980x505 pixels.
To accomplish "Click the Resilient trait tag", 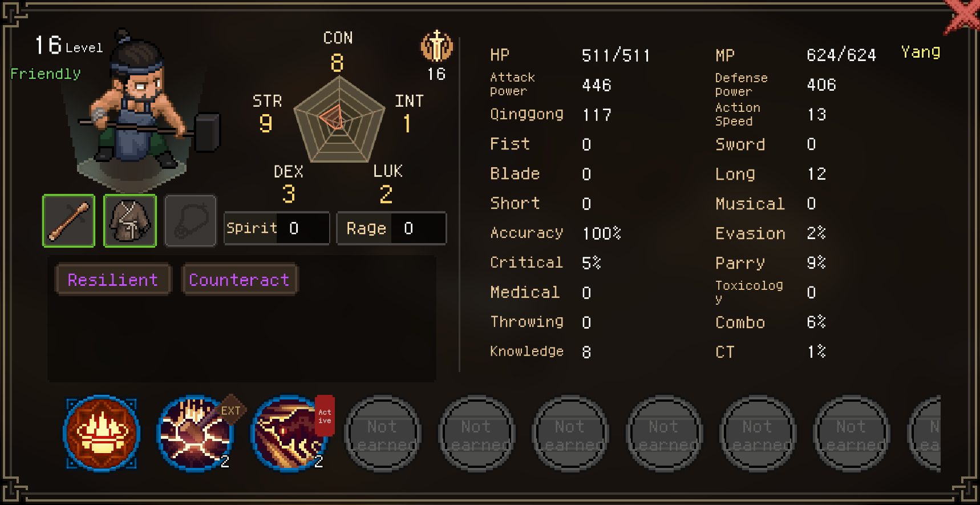I will (x=113, y=280).
